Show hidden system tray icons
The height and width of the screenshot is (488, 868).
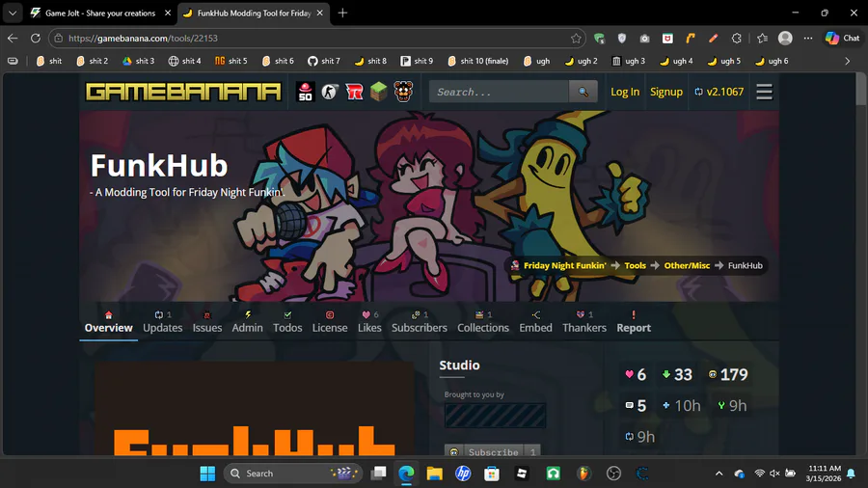click(719, 474)
